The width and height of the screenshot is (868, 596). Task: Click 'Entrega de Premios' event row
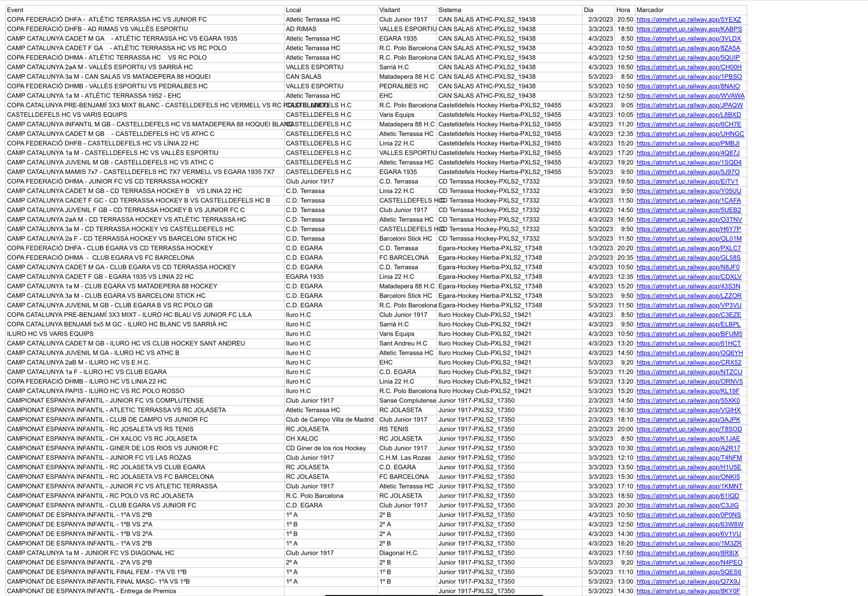tap(144, 591)
